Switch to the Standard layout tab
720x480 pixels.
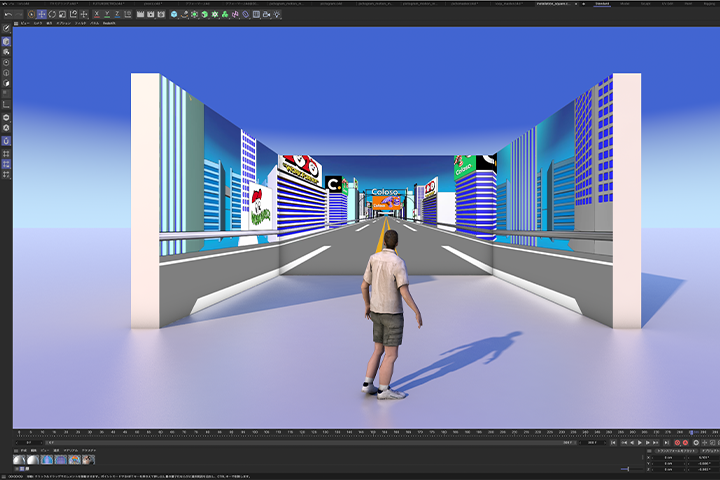point(602,4)
